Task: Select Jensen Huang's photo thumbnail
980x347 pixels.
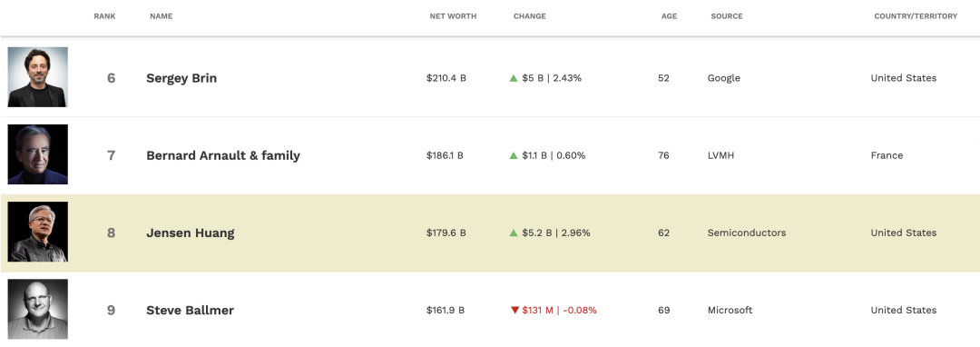Action: 37,232
